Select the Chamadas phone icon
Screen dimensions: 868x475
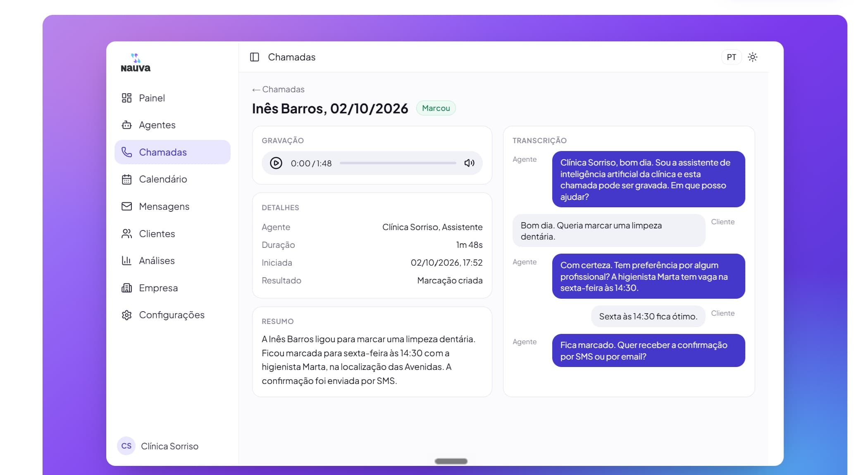pyautogui.click(x=126, y=152)
